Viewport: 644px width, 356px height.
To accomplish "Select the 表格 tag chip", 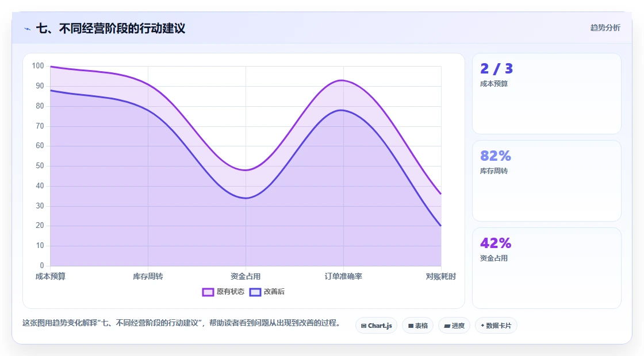I will click(x=417, y=326).
